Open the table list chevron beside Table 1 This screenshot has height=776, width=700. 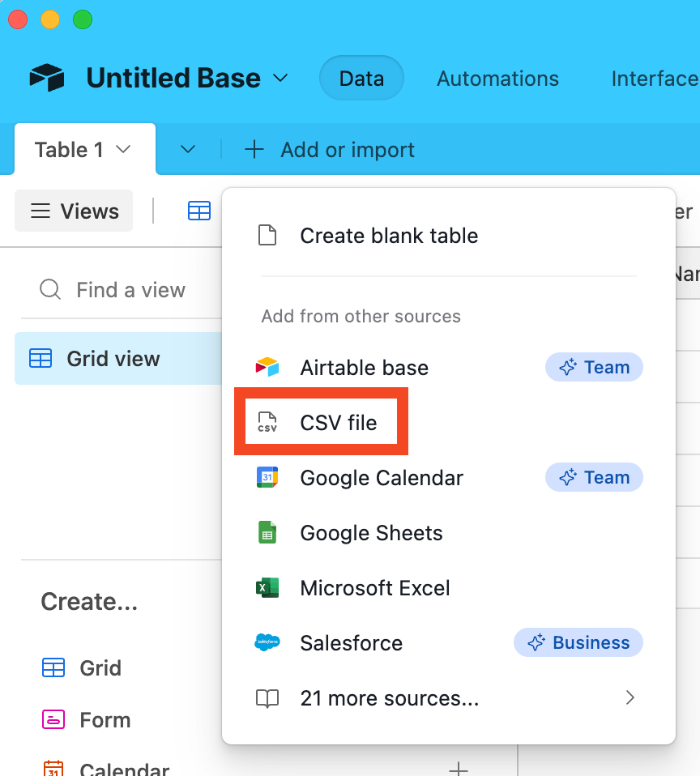[187, 150]
